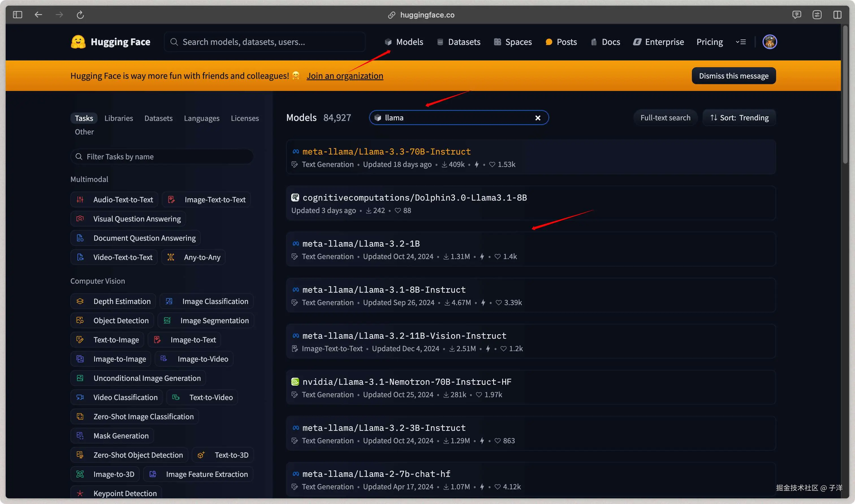Focus the Filter Tasks by name field

[162, 157]
